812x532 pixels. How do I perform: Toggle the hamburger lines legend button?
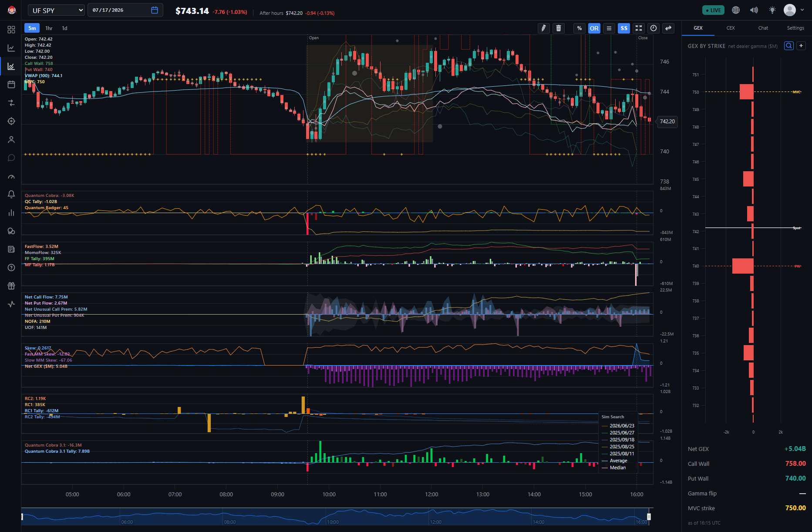click(609, 28)
